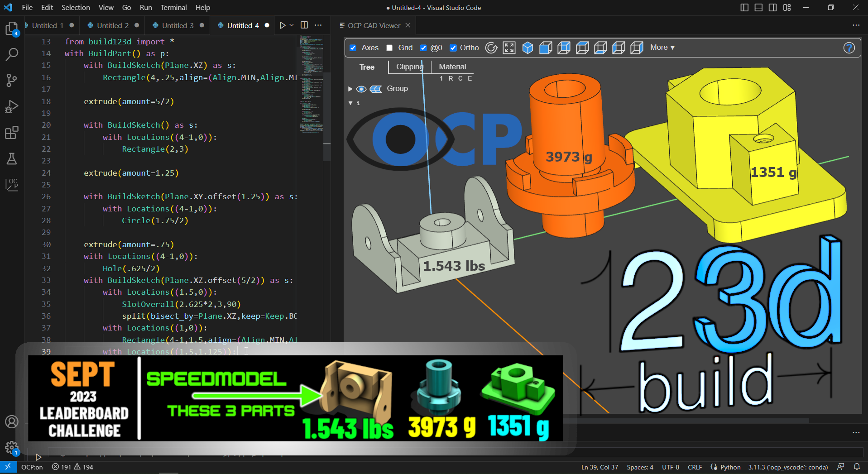Switch to the Untitled-3 editor tab
Viewport: 868px width, 474px height.
pos(178,25)
